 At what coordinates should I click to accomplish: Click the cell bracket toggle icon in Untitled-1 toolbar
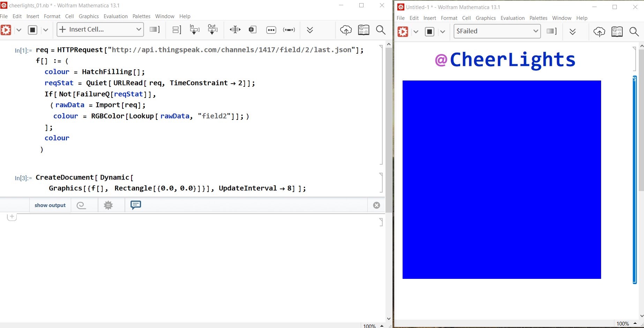click(551, 31)
